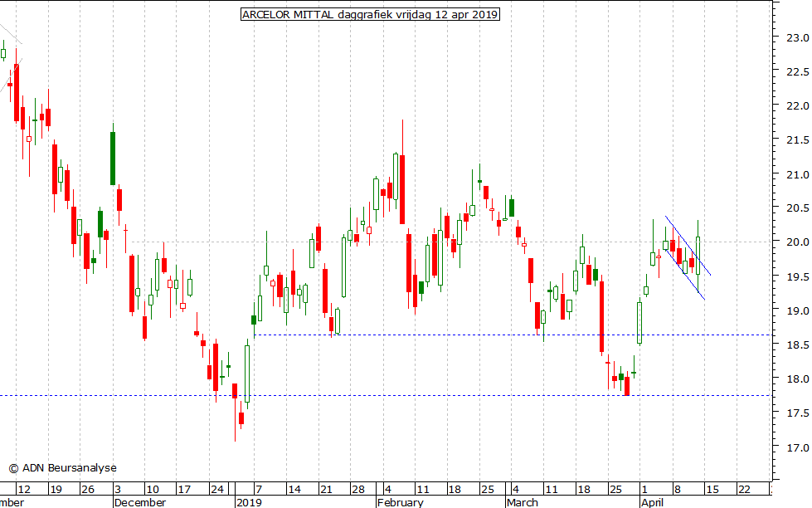This screenshot has width=812, height=508.
Task: Click the 2019 year label
Action: click(249, 502)
